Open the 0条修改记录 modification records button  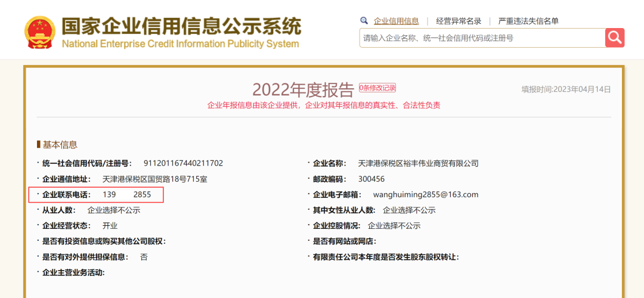coord(377,88)
